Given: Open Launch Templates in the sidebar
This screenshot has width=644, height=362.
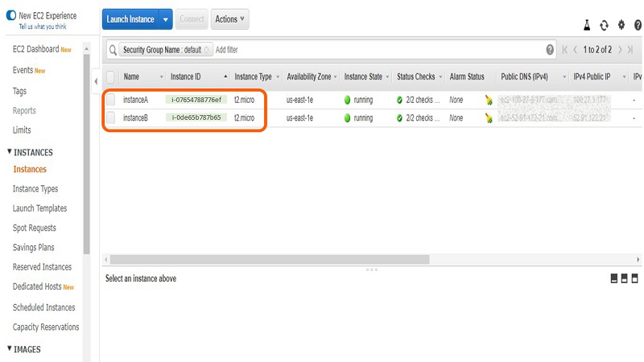Looking at the screenshot, I should (x=39, y=208).
